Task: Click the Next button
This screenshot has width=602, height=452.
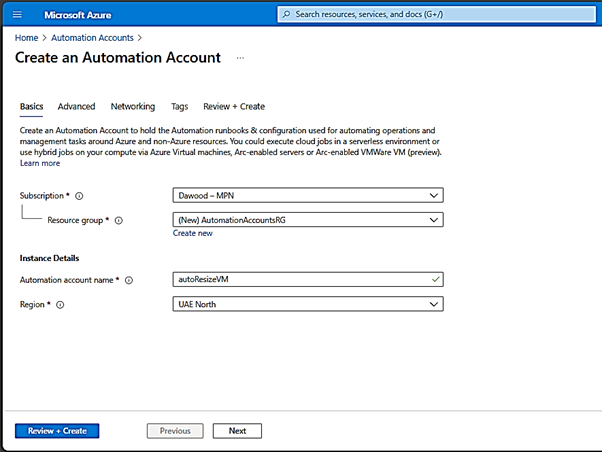Action: pyautogui.click(x=237, y=431)
